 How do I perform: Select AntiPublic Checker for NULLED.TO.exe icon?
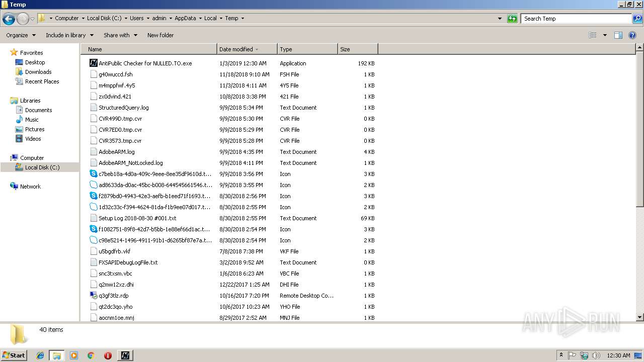point(93,63)
